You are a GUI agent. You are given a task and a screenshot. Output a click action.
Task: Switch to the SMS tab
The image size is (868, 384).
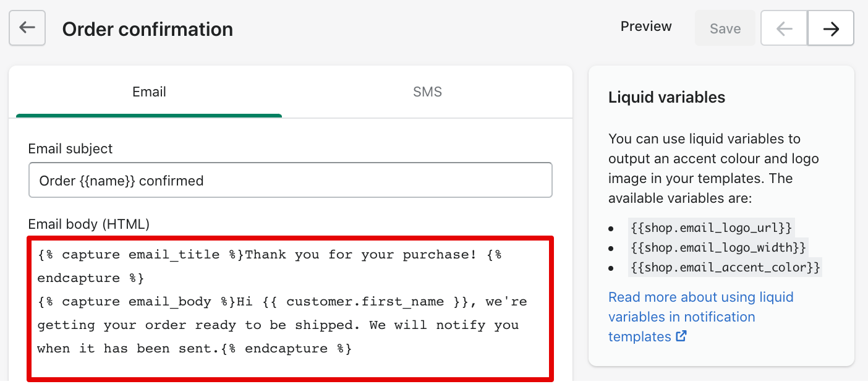click(427, 92)
